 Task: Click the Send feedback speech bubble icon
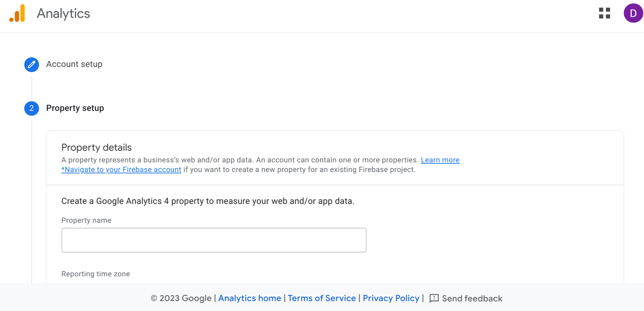point(434,298)
